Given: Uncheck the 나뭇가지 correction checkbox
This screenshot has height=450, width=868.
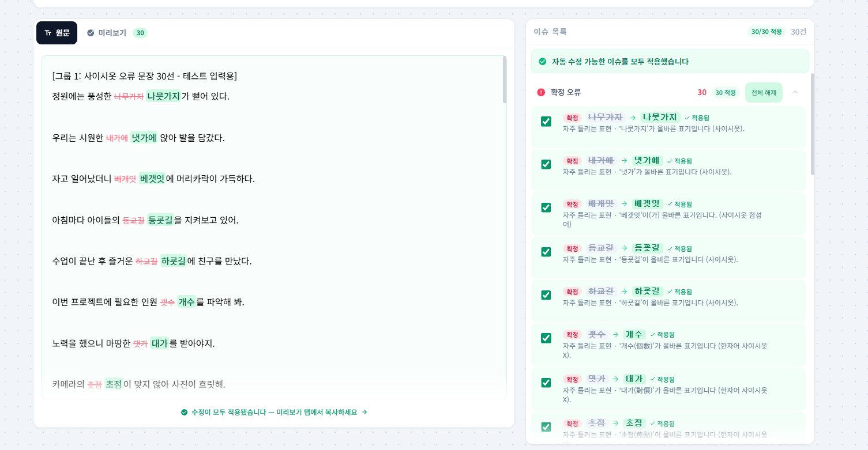Looking at the screenshot, I should click(x=546, y=121).
